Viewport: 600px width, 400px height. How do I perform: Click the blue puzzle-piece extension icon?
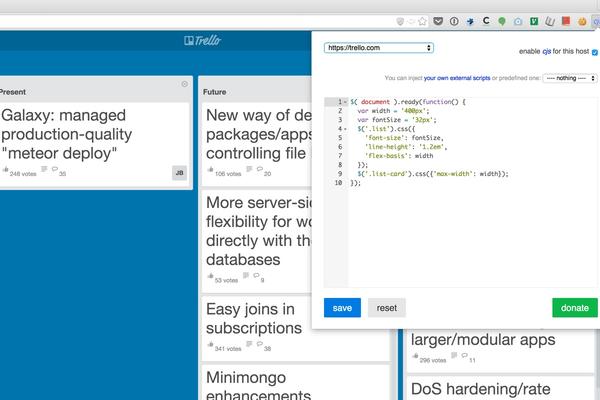pyautogui.click(x=470, y=21)
